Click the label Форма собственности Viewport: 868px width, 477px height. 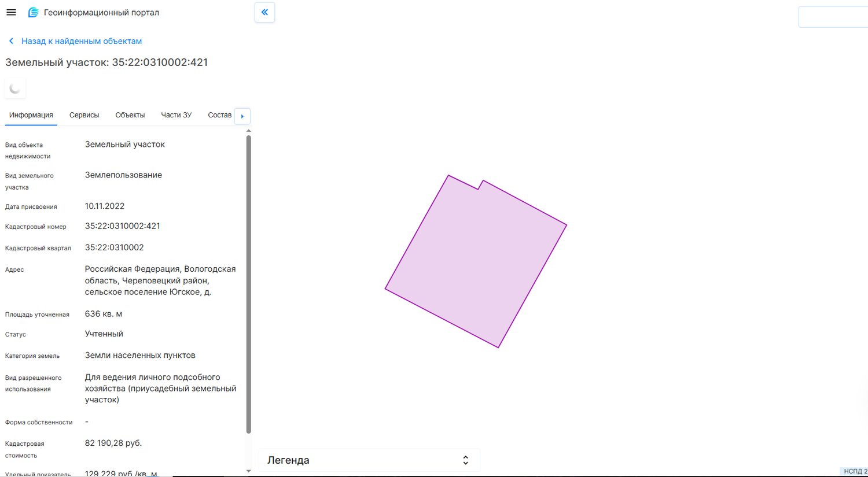(39, 423)
